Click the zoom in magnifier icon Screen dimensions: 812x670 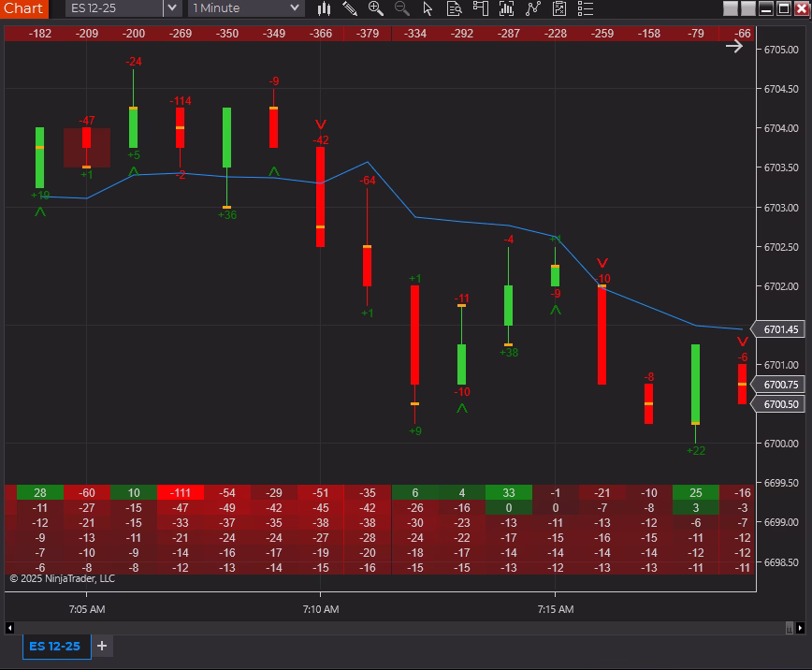point(376,8)
